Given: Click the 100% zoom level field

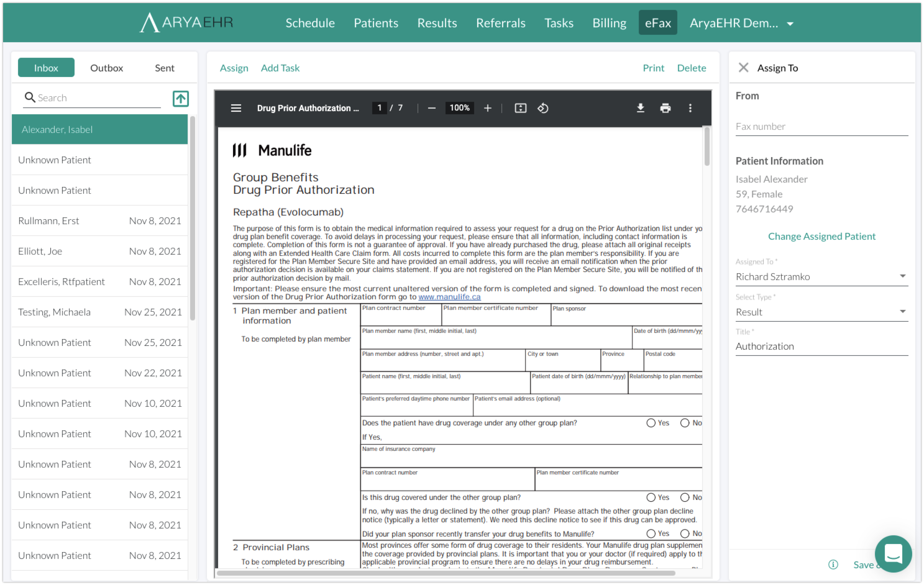Looking at the screenshot, I should point(459,108).
